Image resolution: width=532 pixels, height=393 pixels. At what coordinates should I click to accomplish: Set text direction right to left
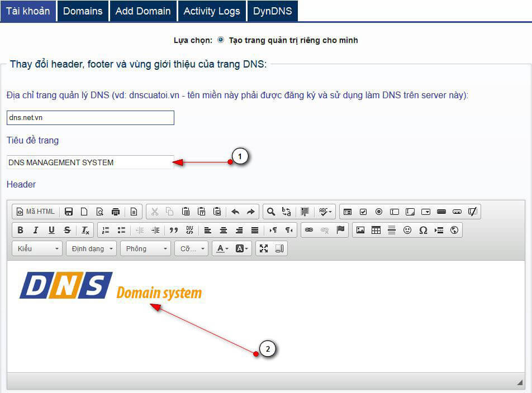289,231
